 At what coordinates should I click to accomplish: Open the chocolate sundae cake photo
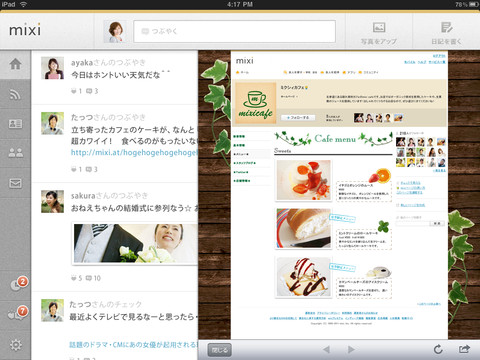pos(304,277)
